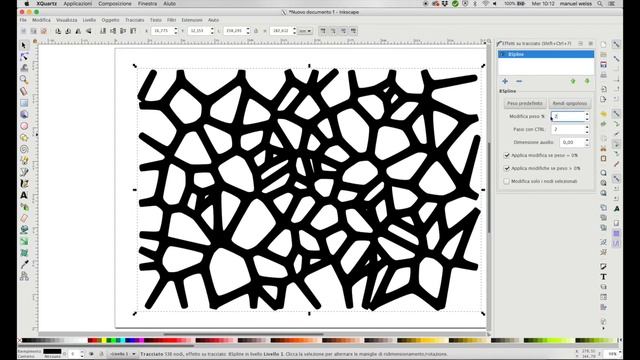Add a path effect with plus icon
The width and height of the screenshot is (640, 360).
tap(505, 81)
